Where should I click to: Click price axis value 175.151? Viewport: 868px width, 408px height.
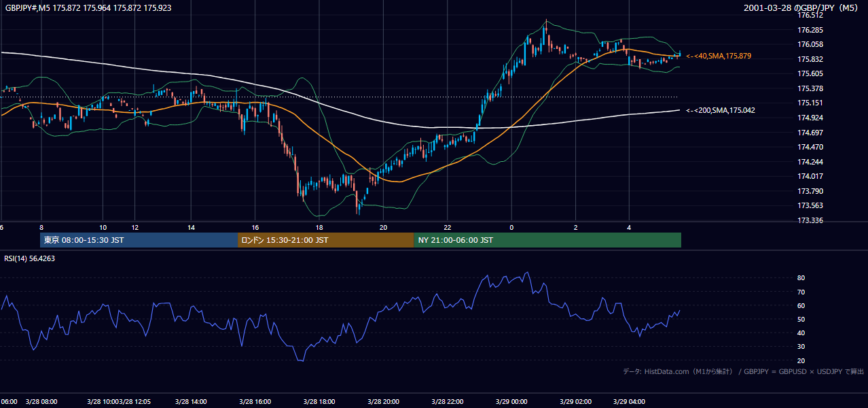(x=810, y=103)
